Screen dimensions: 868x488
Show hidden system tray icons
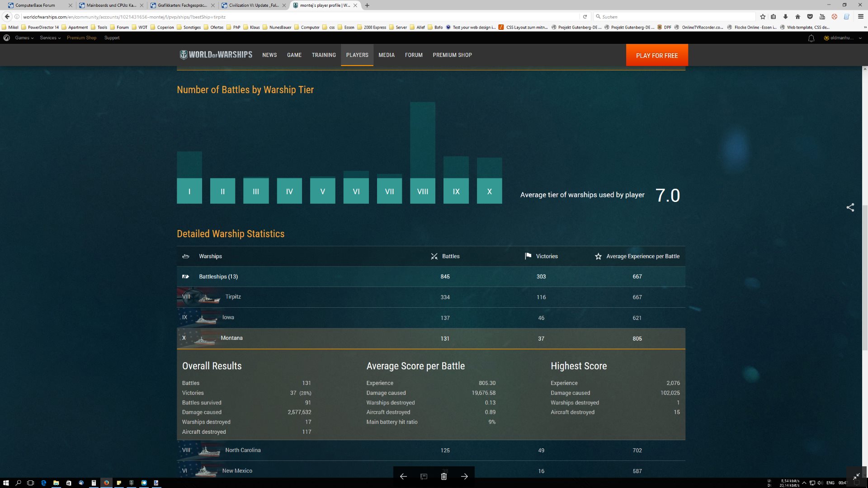click(x=804, y=483)
